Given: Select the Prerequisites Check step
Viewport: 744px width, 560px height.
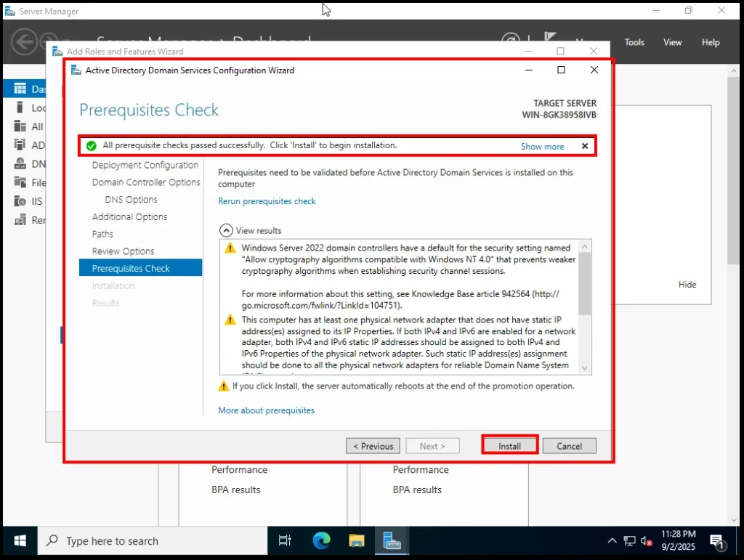Looking at the screenshot, I should click(140, 268).
